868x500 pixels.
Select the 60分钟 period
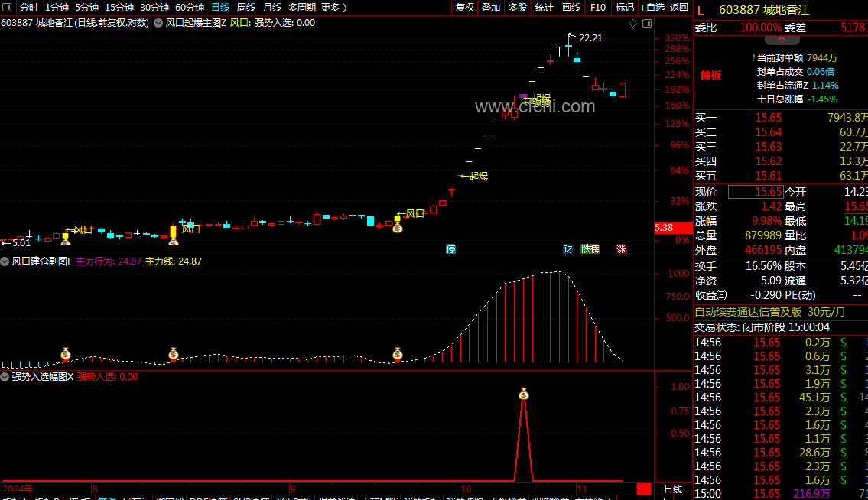pyautogui.click(x=190, y=7)
